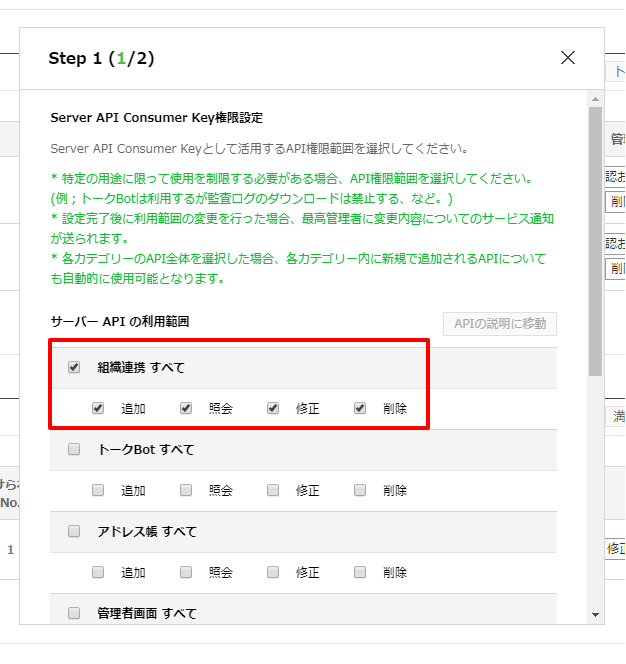The width and height of the screenshot is (626, 664).
Task: Uncheck 照会 under 組織連携
Action: [186, 408]
